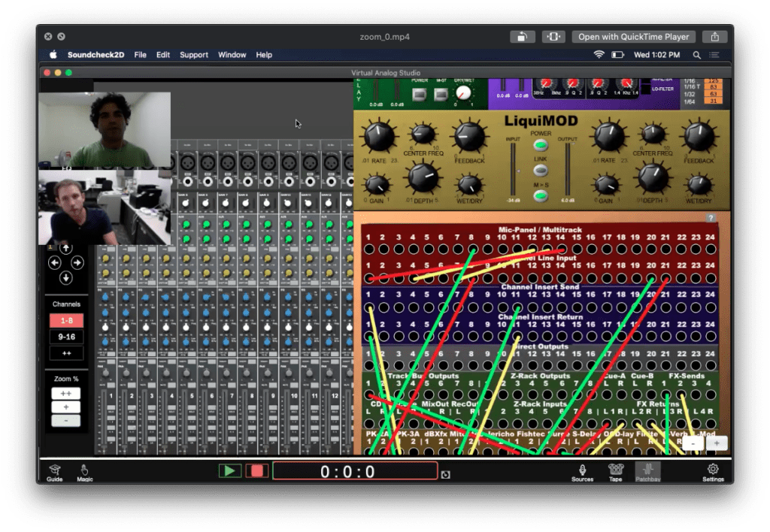Click the trim icon beside the rotate icon
This screenshot has height=532, width=770.
(553, 37)
